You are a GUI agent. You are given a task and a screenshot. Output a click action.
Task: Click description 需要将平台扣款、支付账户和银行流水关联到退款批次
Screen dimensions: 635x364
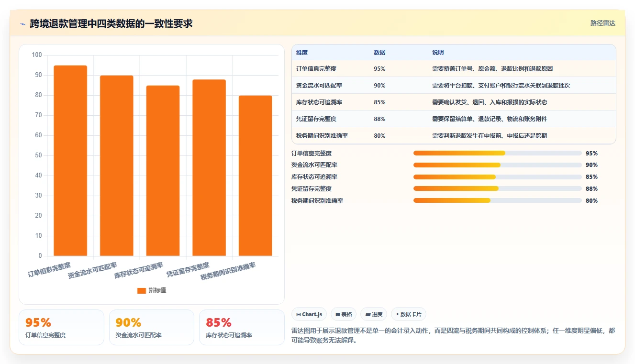[x=501, y=86]
